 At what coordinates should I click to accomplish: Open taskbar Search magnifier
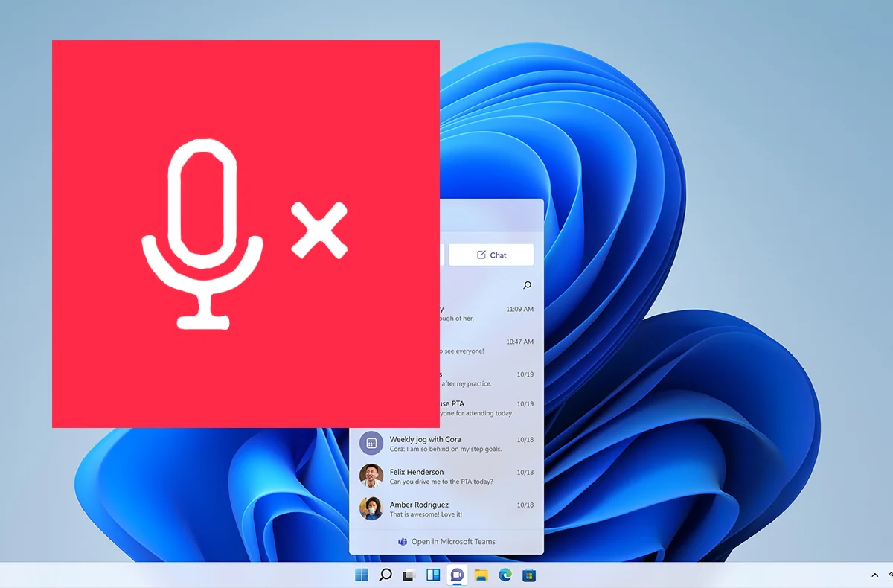pyautogui.click(x=385, y=575)
